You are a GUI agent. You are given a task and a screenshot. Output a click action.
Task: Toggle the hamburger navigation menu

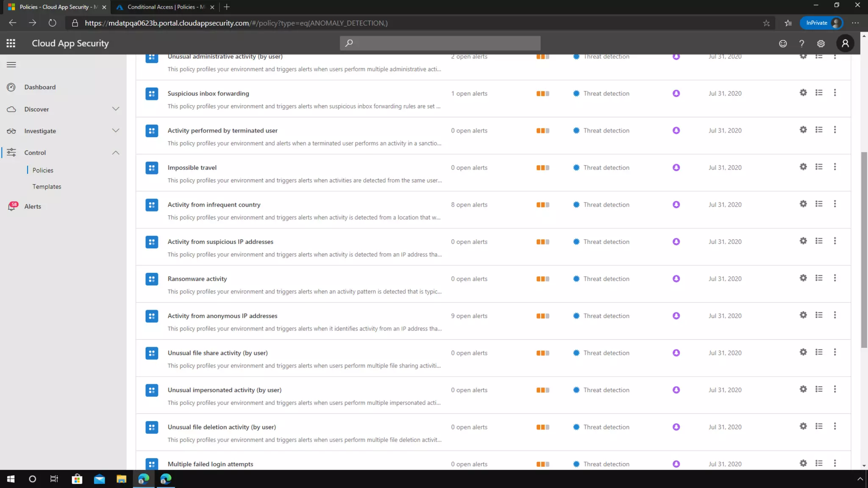pyautogui.click(x=11, y=65)
